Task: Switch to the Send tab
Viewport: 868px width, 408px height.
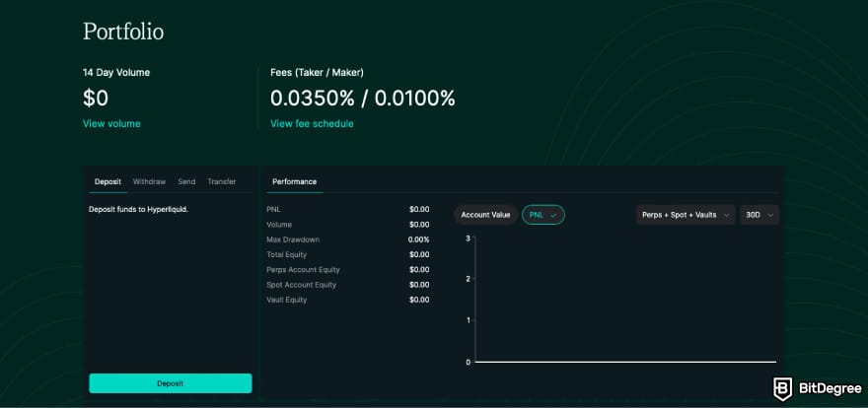Action: [186, 182]
